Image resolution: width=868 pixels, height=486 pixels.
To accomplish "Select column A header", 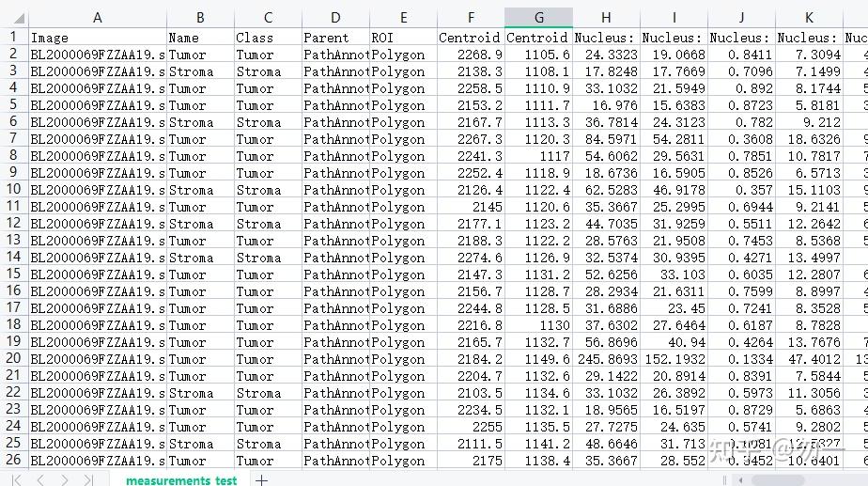I will pos(98,18).
